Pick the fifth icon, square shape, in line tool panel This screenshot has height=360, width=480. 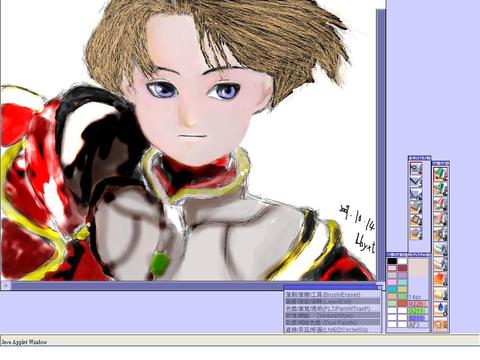pos(416,220)
